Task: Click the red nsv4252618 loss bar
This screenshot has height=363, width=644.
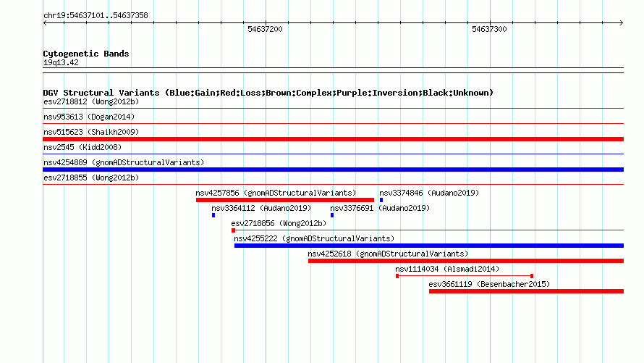Action: (x=466, y=261)
